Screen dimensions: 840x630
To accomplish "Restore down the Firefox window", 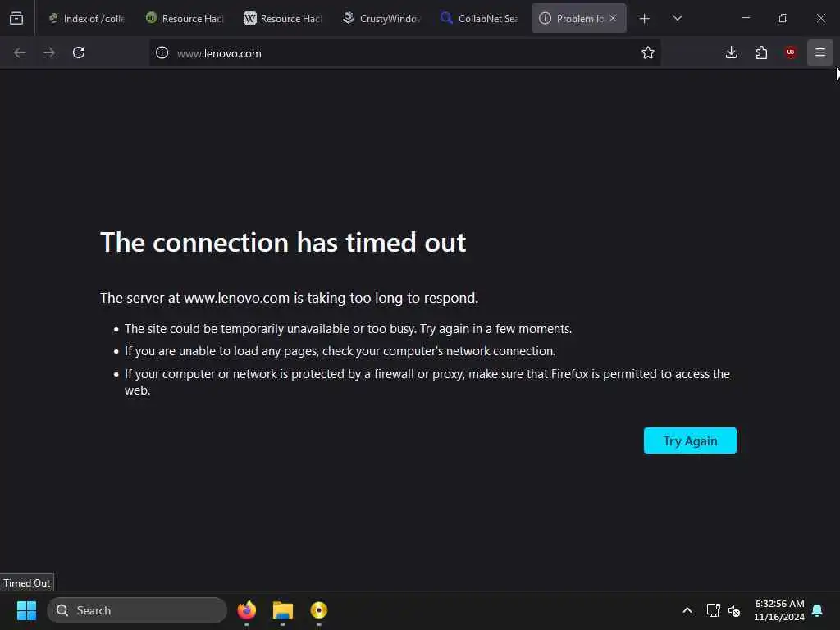I will pos(783,18).
